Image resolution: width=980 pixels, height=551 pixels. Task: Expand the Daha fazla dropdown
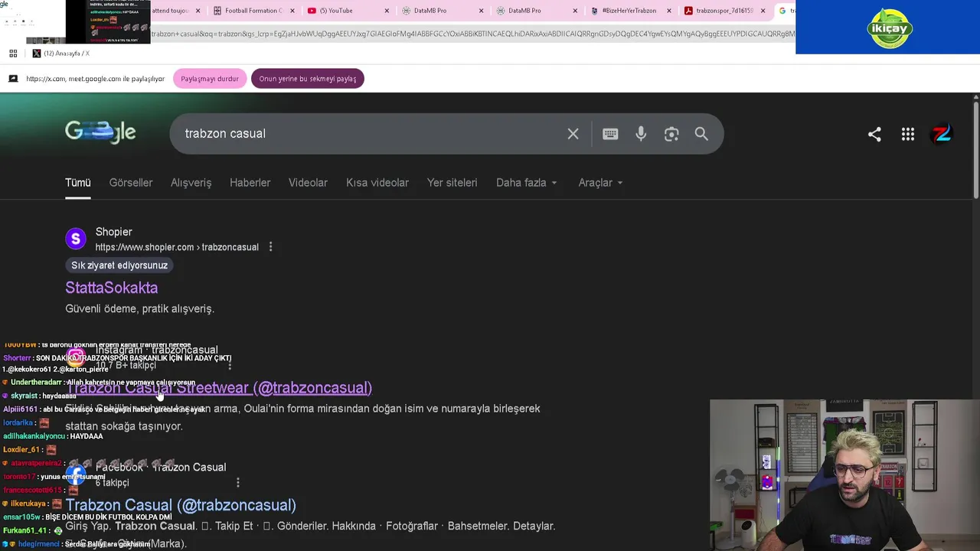(527, 182)
